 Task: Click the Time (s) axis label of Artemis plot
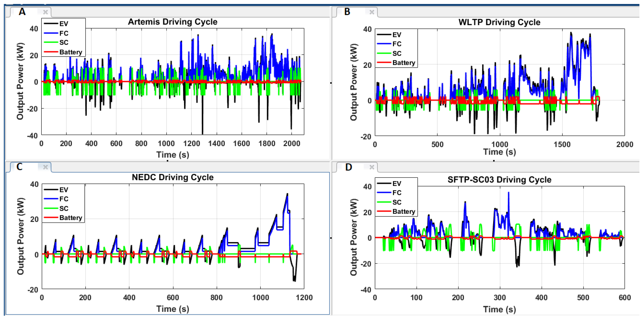pos(172,154)
